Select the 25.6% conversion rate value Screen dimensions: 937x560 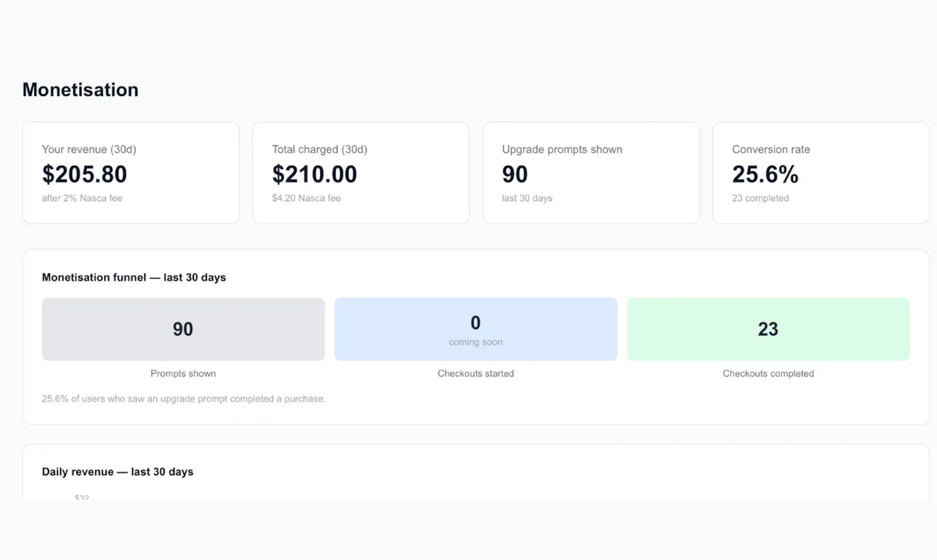click(765, 174)
